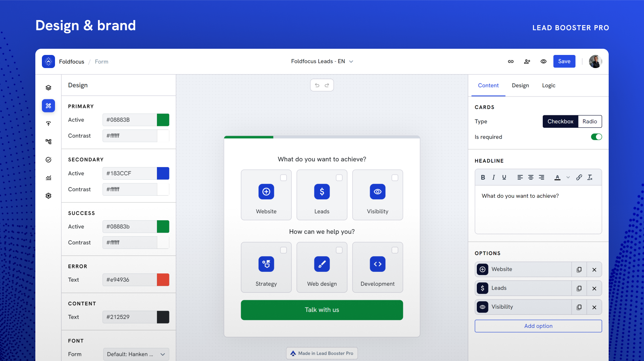Switch to the Design tab
Viewport: 644px width, 361px height.
click(520, 85)
